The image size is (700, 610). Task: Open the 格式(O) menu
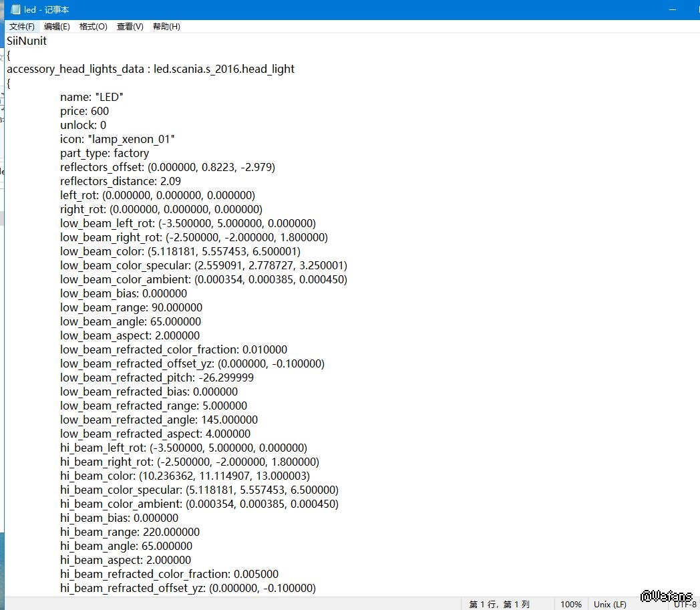94,26
